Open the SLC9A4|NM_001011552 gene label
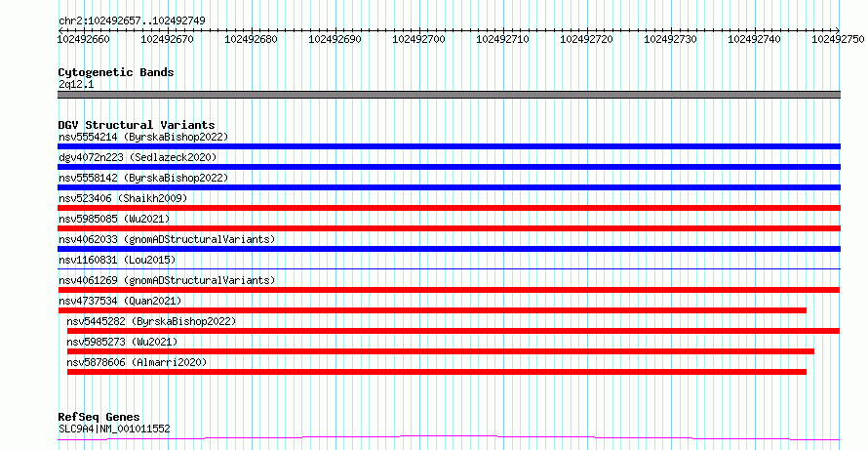The image size is (868, 450). click(114, 429)
